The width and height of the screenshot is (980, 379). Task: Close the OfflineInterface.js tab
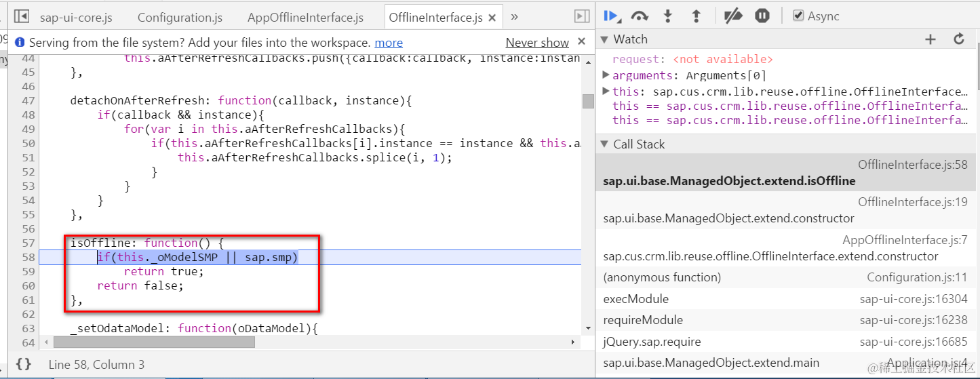pyautogui.click(x=492, y=18)
